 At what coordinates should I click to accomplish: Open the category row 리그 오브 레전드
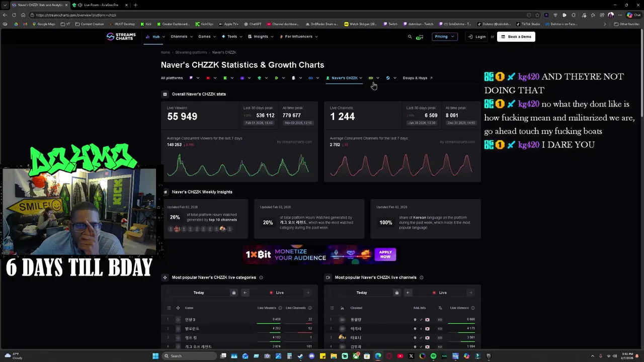point(239,346)
